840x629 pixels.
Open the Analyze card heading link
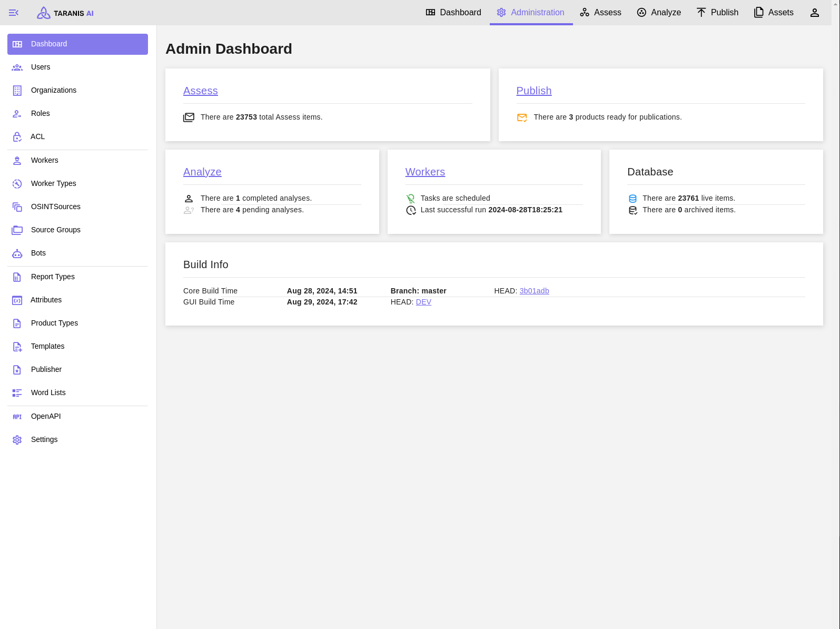[202, 172]
